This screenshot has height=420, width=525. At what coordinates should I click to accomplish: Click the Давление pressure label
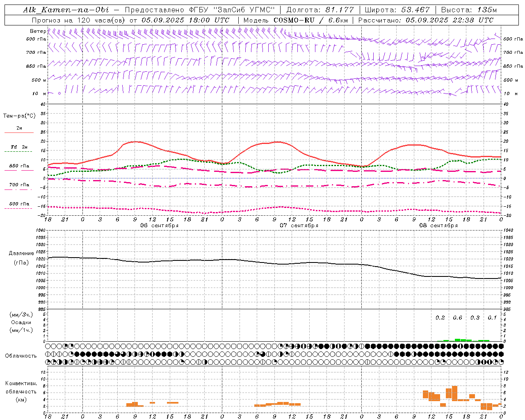pyautogui.click(x=21, y=253)
